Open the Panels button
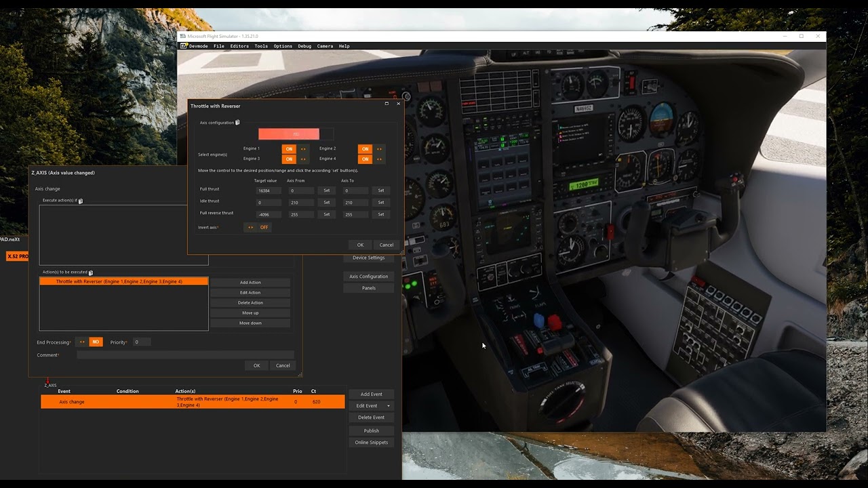The width and height of the screenshot is (868, 488). point(369,288)
